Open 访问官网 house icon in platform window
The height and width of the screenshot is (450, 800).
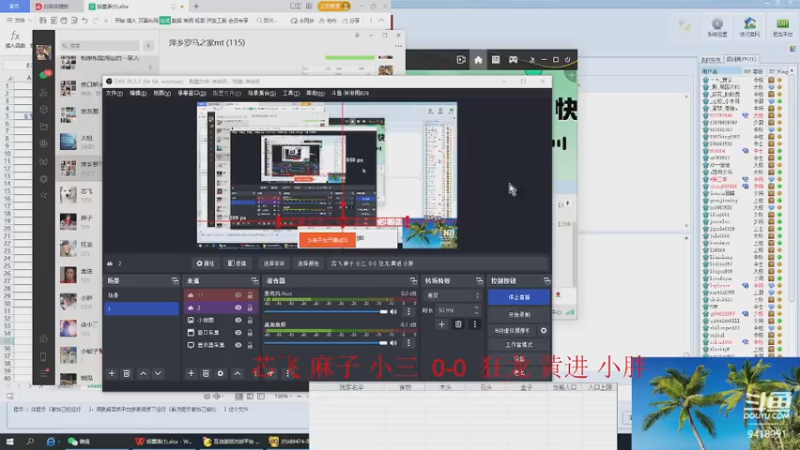coord(749,27)
